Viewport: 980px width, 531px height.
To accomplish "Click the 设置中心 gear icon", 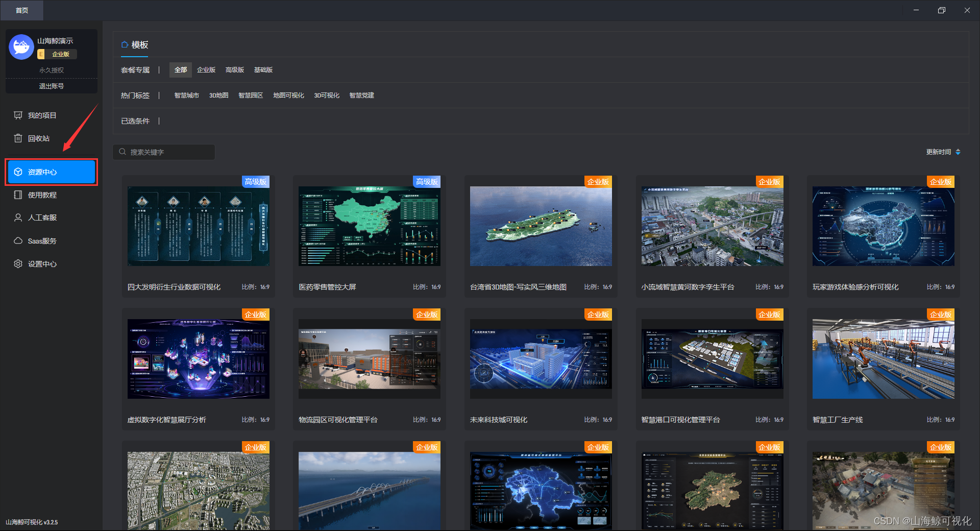I will point(18,264).
